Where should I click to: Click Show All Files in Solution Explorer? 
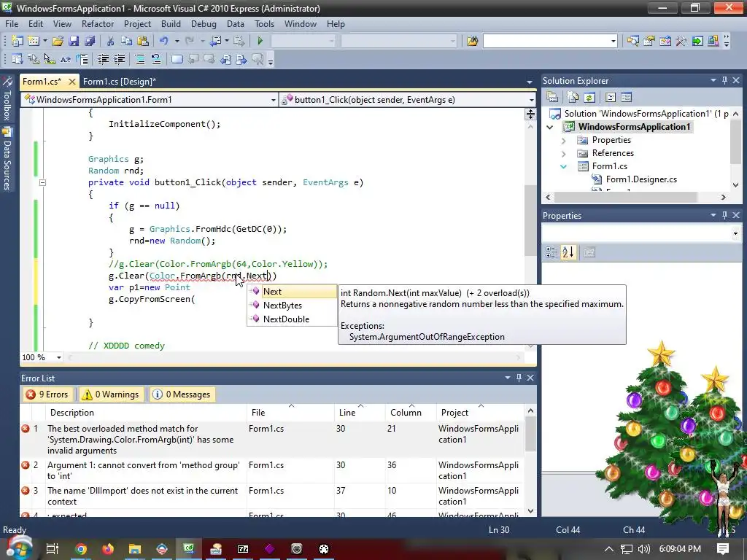[x=573, y=97]
